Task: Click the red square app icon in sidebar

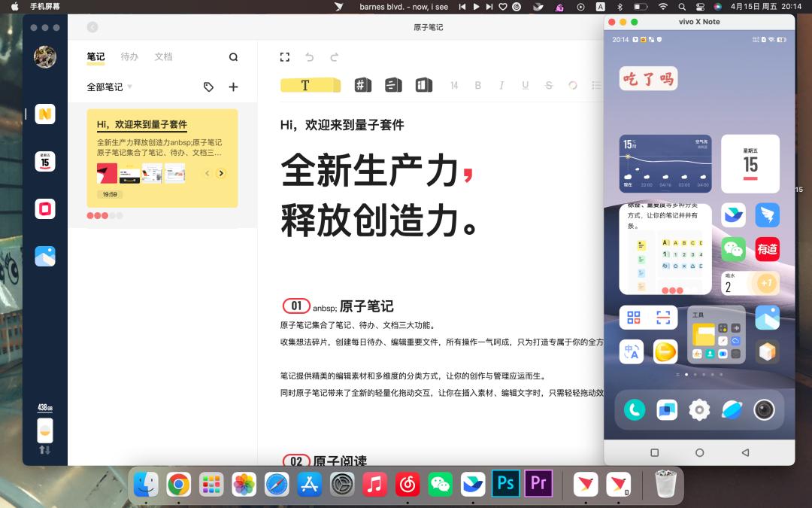Action: click(x=45, y=208)
